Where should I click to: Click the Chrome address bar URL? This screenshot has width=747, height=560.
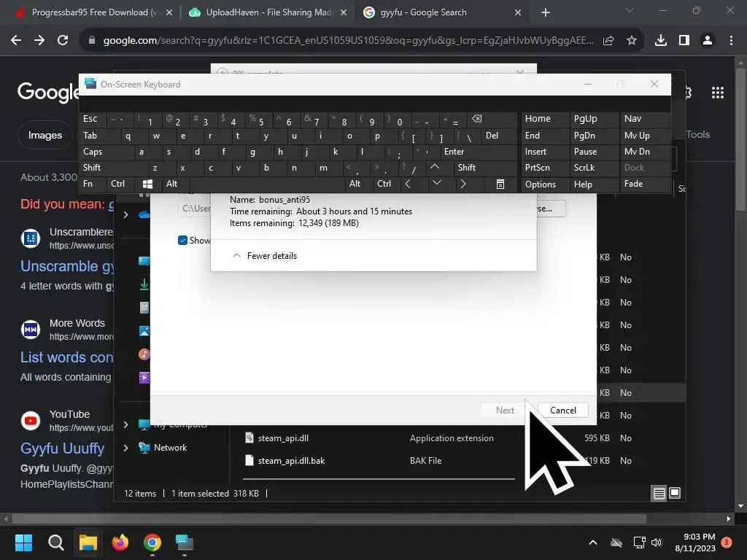pyautogui.click(x=348, y=41)
